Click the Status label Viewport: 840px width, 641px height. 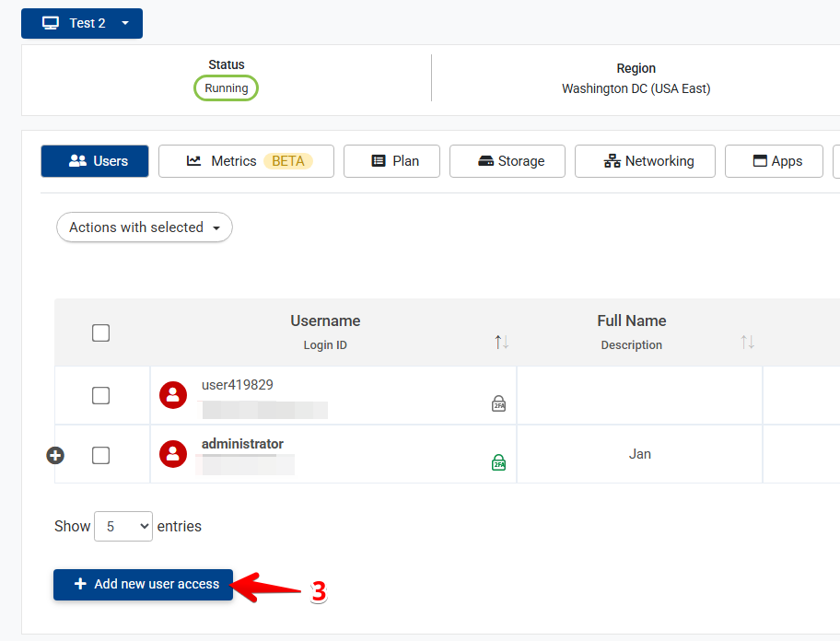tap(226, 64)
